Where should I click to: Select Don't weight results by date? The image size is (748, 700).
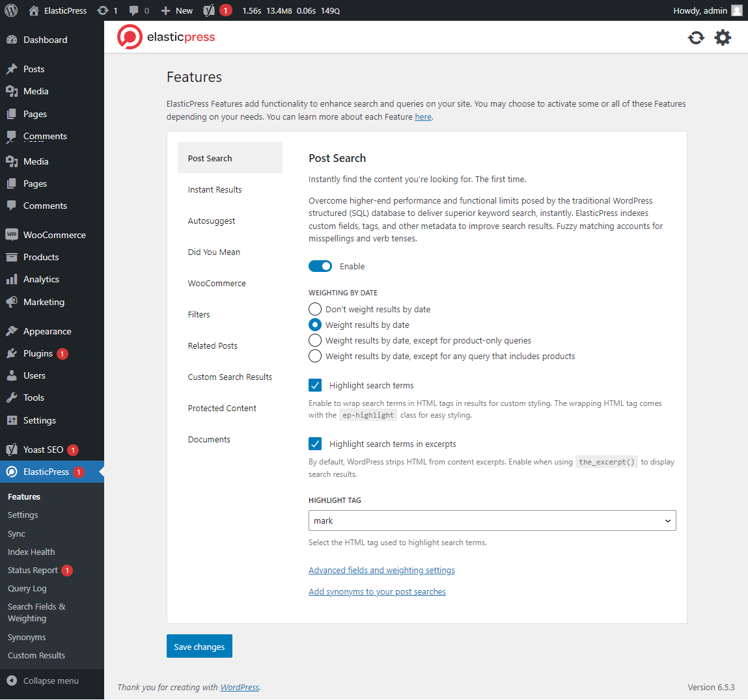click(x=315, y=309)
